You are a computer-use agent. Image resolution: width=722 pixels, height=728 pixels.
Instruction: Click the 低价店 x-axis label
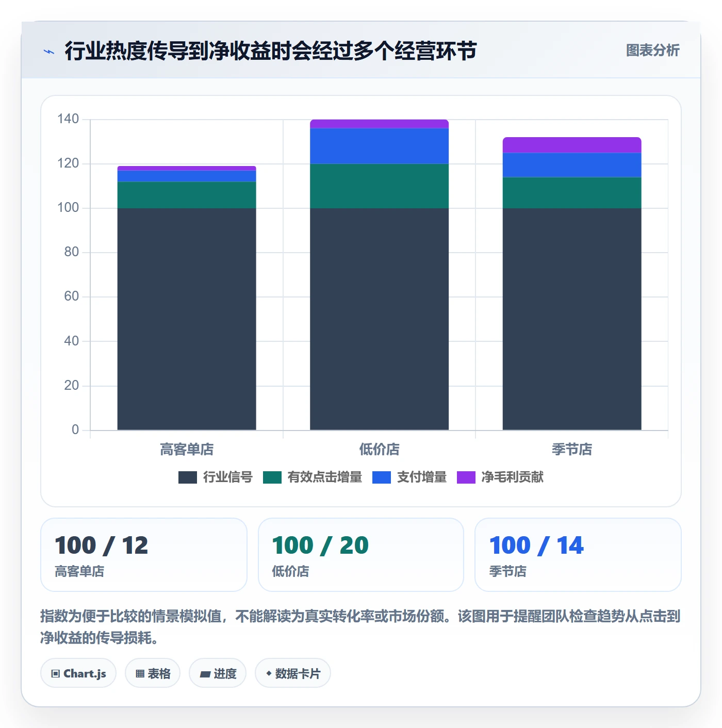(x=379, y=450)
